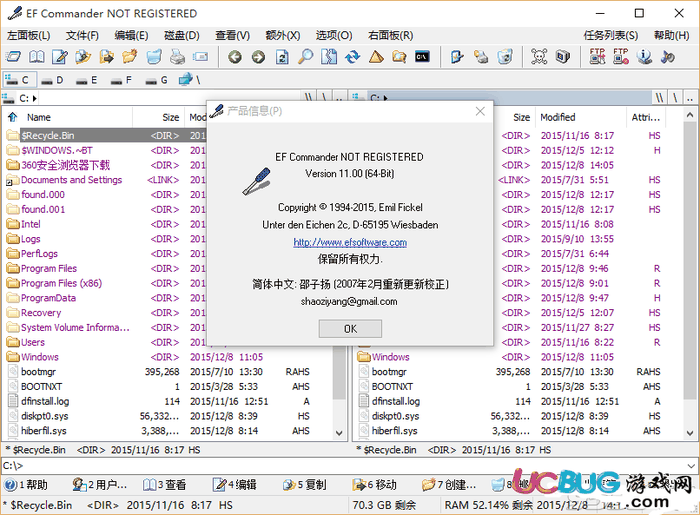Select drive D button in drive bar
Screen dimensions: 700x515
(x=52, y=80)
